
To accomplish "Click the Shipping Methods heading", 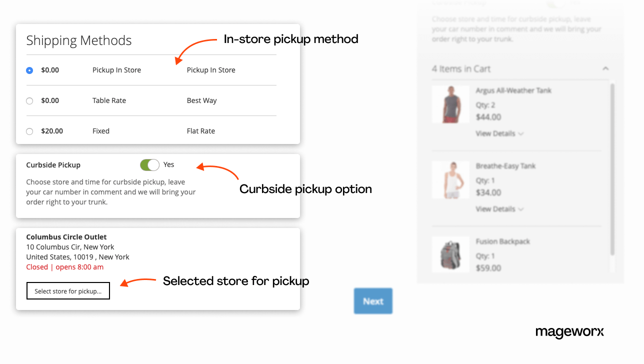I will point(79,40).
